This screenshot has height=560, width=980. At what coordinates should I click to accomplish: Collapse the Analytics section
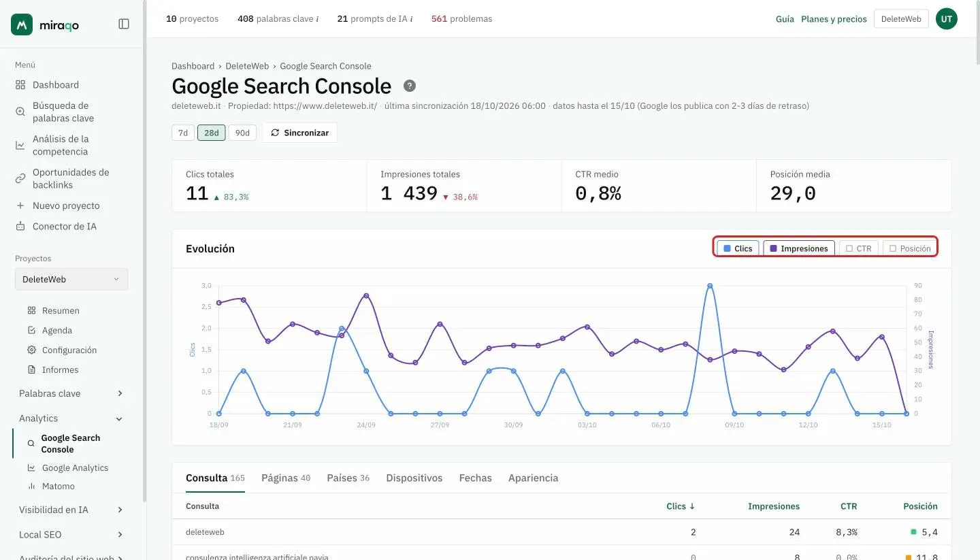click(71, 418)
